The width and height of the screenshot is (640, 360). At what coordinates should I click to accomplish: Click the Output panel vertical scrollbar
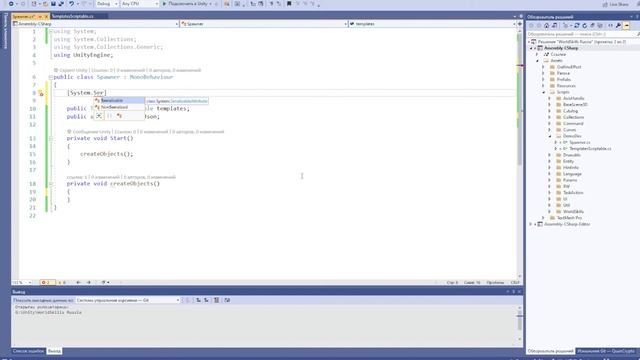[519, 322]
